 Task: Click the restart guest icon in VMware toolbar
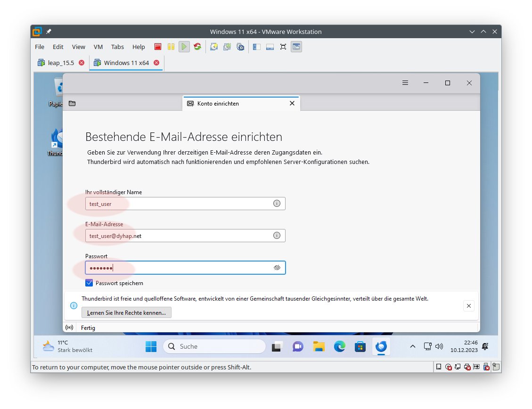[x=197, y=47]
